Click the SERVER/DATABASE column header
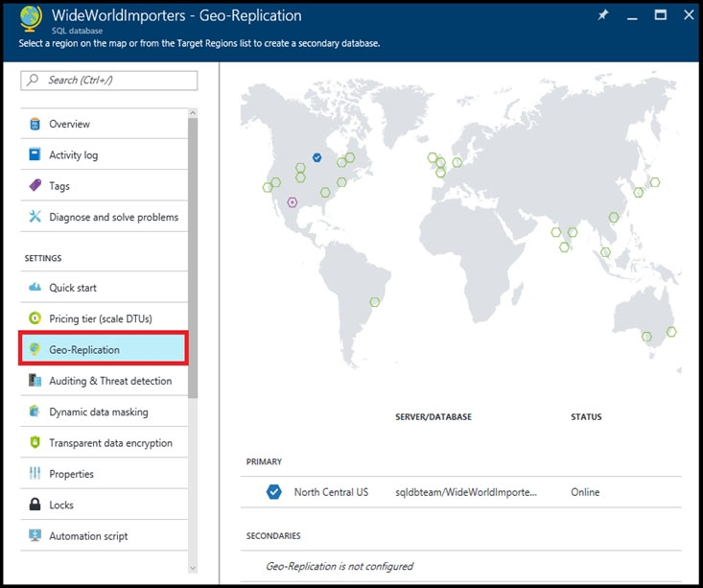The width and height of the screenshot is (703, 588). pyautogui.click(x=434, y=416)
